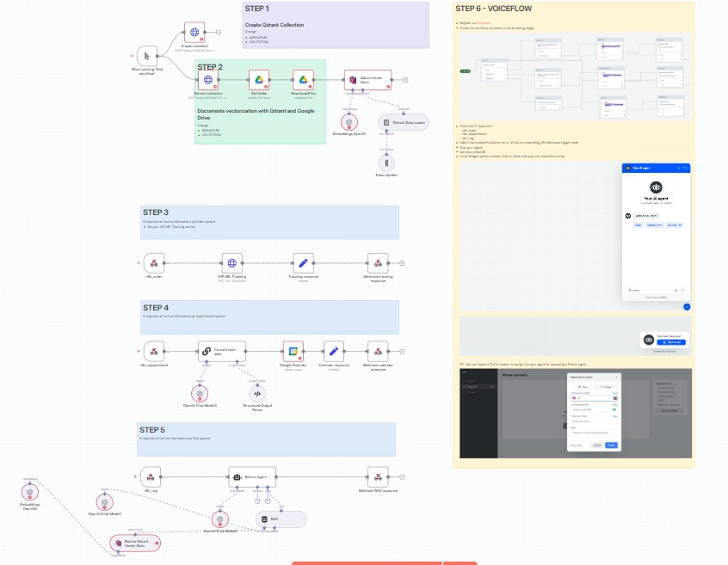728x565 pixels.
Task: Click the RAG tool node
Action: tap(281, 519)
